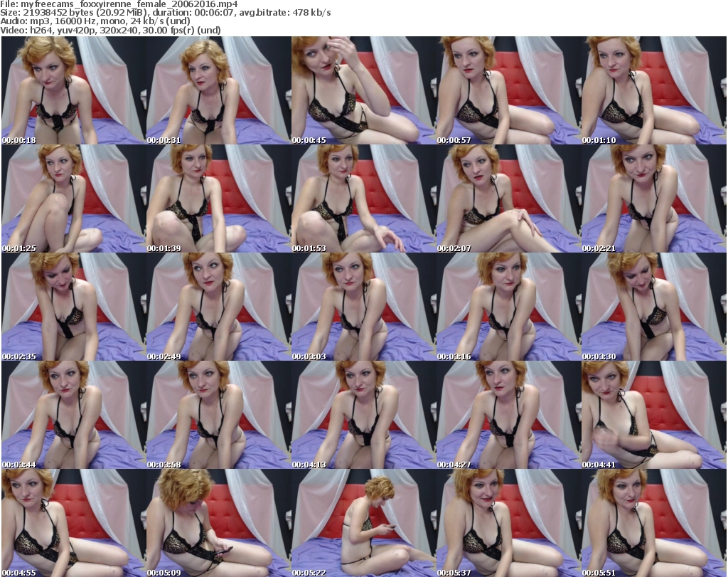
Task: Open the frame marked 00:04:41
Action: [654, 415]
